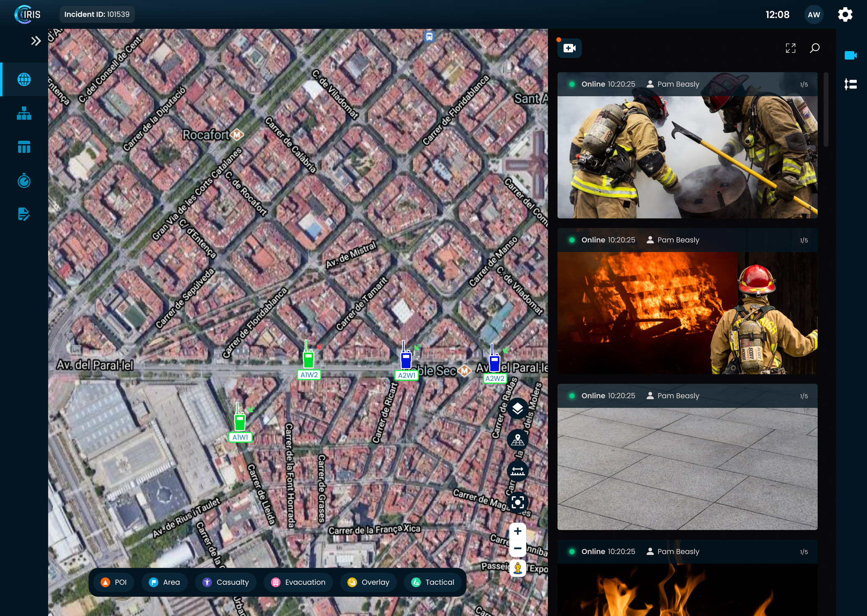Viewport: 867px width, 616px height.
Task: Expand the left sidebar with double chevron
Action: (x=36, y=41)
